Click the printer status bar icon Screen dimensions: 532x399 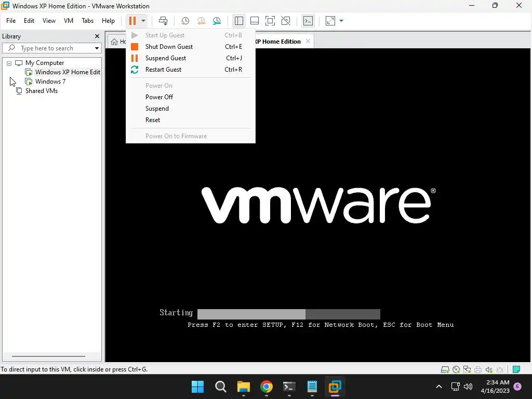click(x=478, y=369)
